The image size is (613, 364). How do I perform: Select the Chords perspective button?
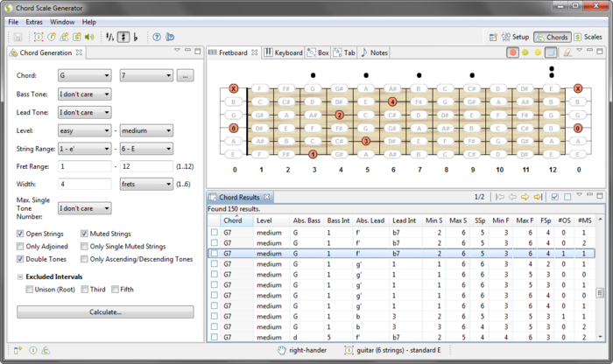coord(552,37)
